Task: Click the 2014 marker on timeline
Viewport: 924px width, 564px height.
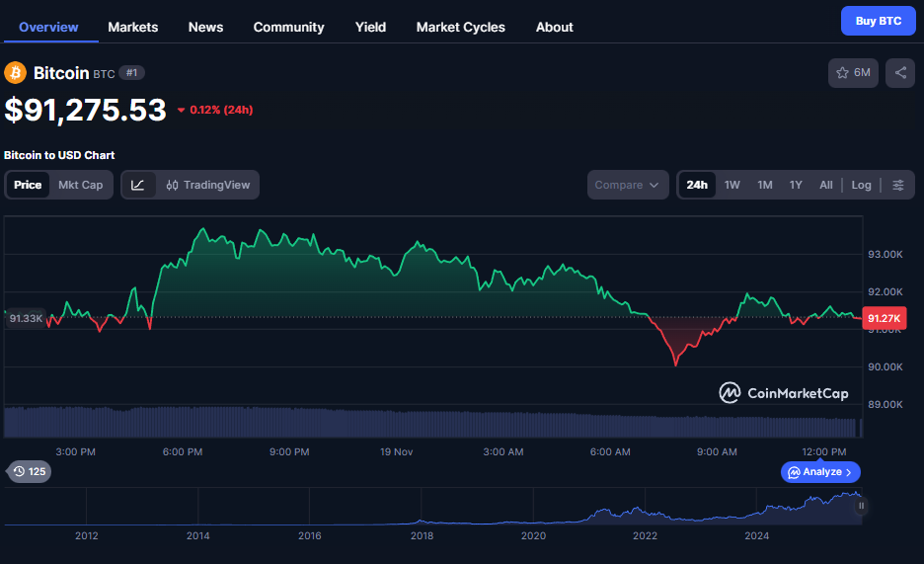Action: tap(198, 535)
